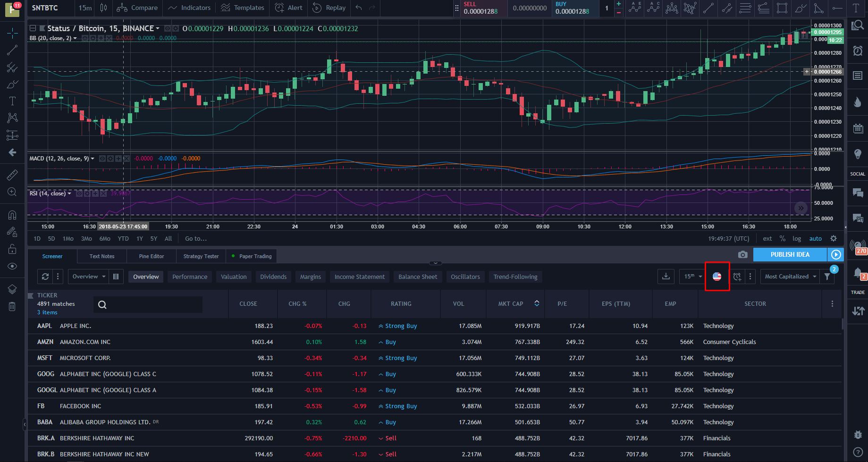Viewport: 868px width, 462px height.
Task: Click the zoom-in magnifier tool
Action: (12, 192)
